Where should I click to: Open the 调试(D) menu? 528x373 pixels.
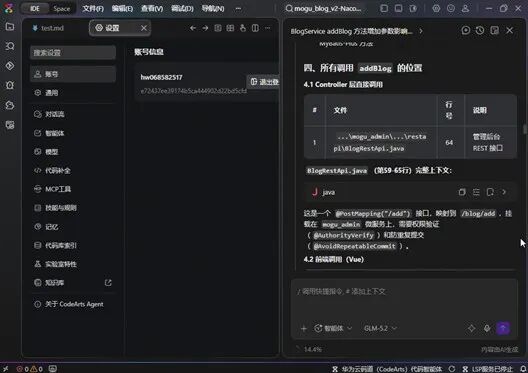pyautogui.click(x=182, y=8)
